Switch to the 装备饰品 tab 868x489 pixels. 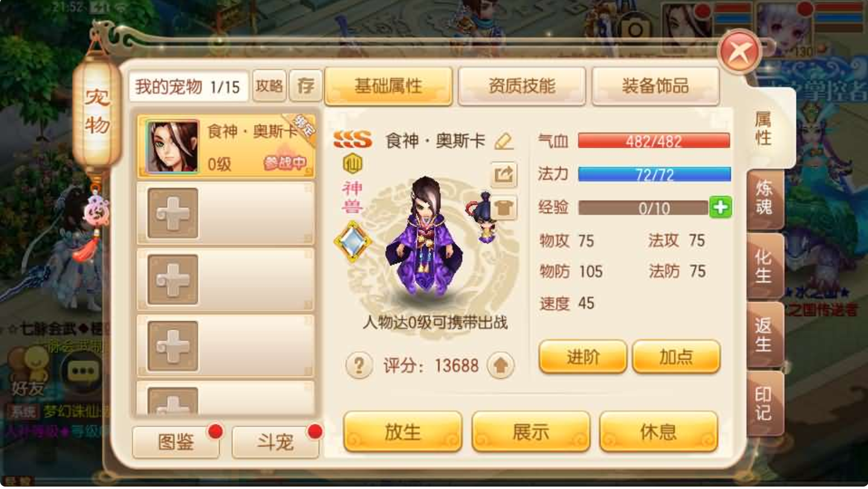pos(656,86)
